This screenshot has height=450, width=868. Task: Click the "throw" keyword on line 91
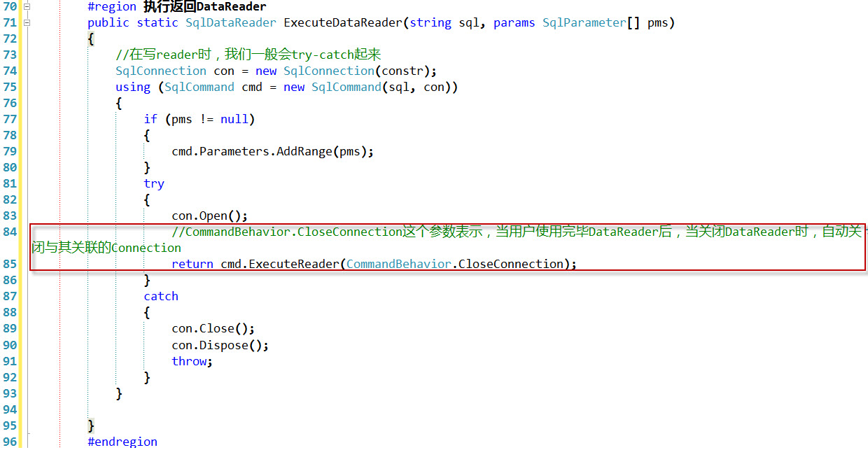189,361
